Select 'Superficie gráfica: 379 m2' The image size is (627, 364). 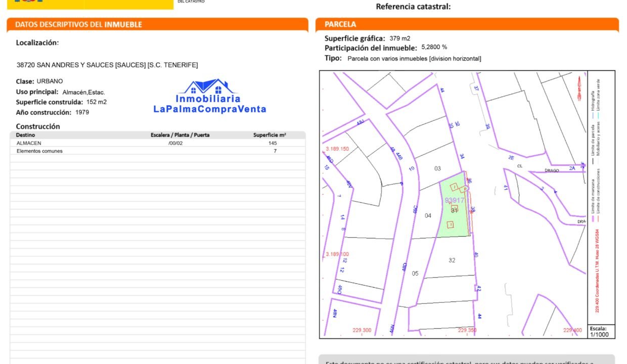click(x=368, y=38)
